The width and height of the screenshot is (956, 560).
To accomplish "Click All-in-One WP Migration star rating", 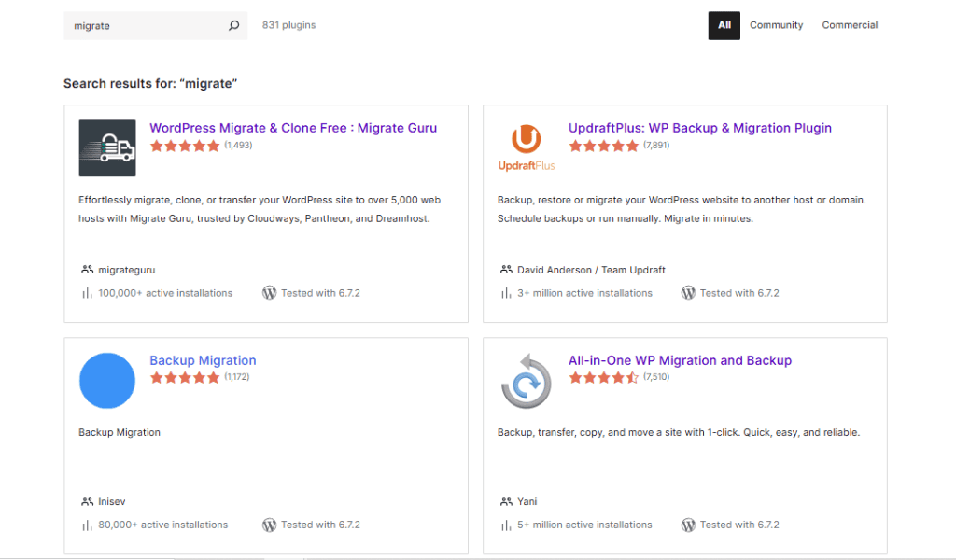I will click(604, 377).
